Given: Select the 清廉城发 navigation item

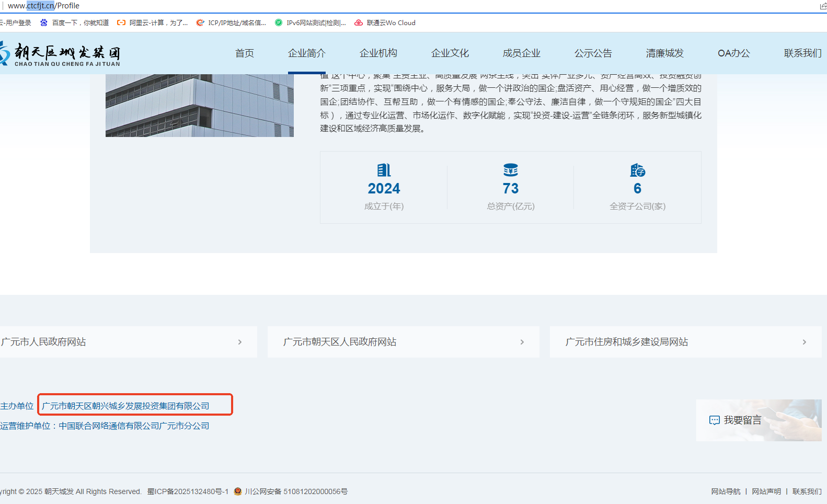Looking at the screenshot, I should (665, 53).
